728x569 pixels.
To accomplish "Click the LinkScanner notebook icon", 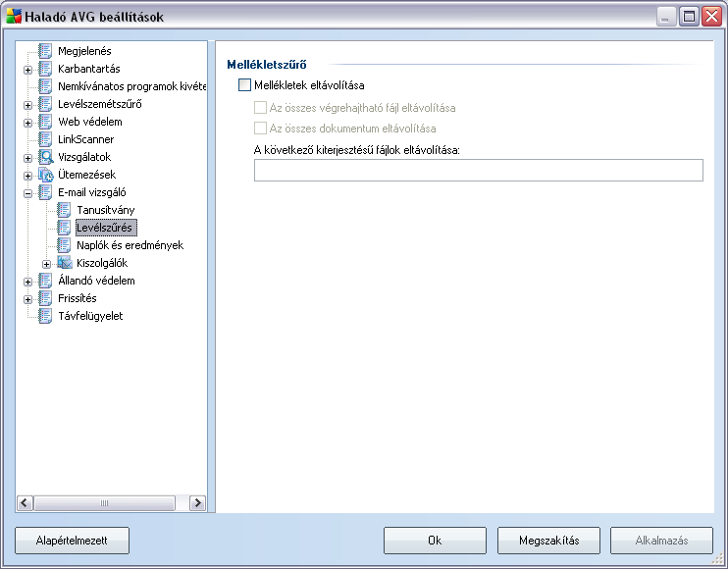I will (45, 139).
